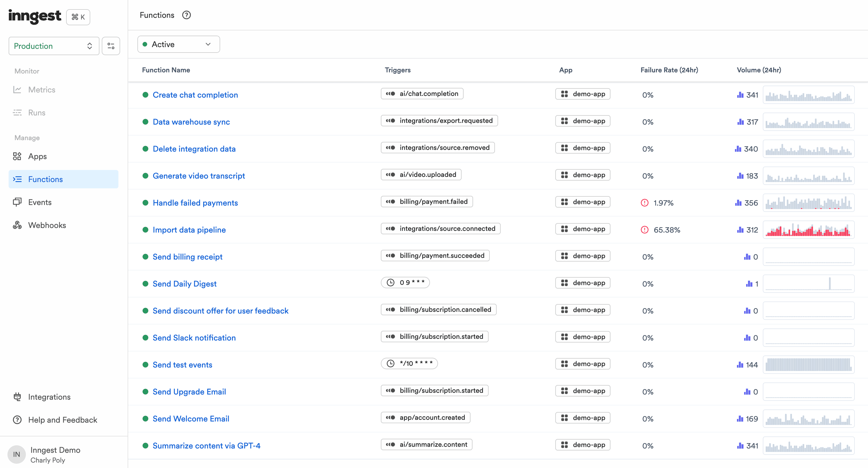Open the Handle failed payments function
868x468 pixels.
195,203
